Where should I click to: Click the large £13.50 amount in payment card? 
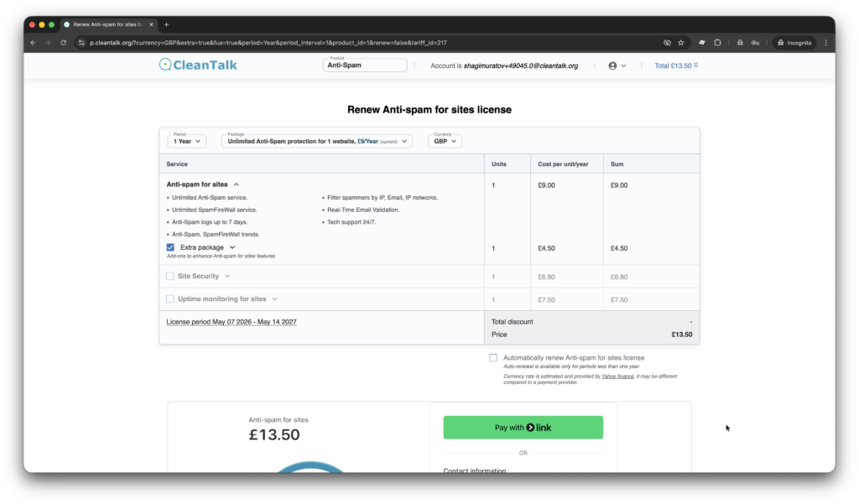point(274,435)
